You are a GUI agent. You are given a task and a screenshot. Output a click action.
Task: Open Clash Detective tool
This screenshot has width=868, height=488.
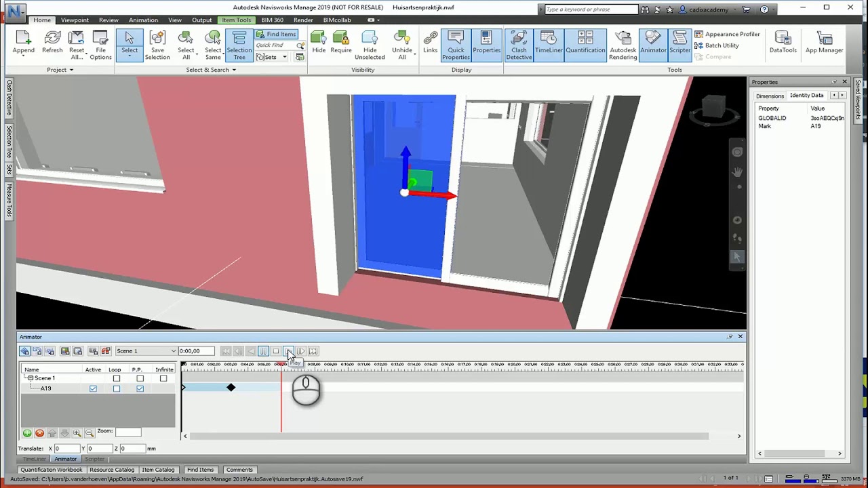tap(519, 45)
